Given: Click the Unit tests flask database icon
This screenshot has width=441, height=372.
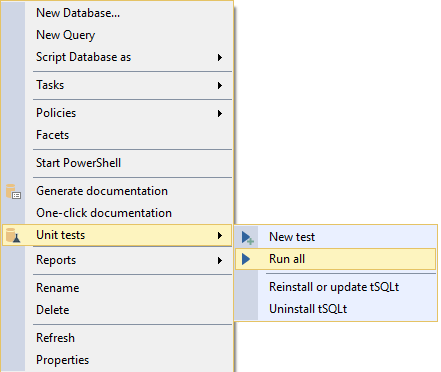Looking at the screenshot, I should coord(13,235).
